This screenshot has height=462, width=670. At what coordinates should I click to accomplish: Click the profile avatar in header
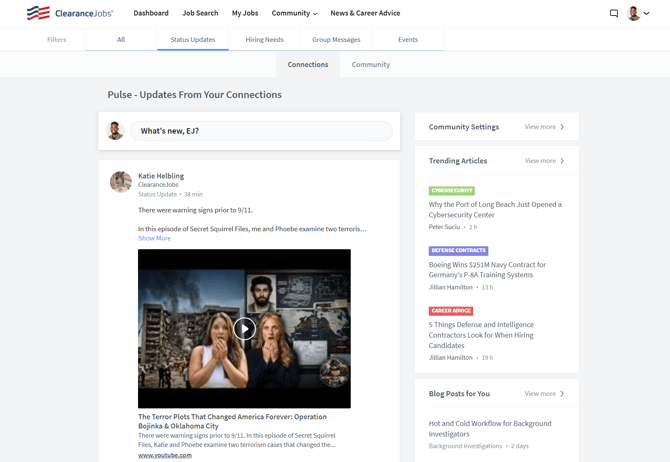tap(633, 13)
